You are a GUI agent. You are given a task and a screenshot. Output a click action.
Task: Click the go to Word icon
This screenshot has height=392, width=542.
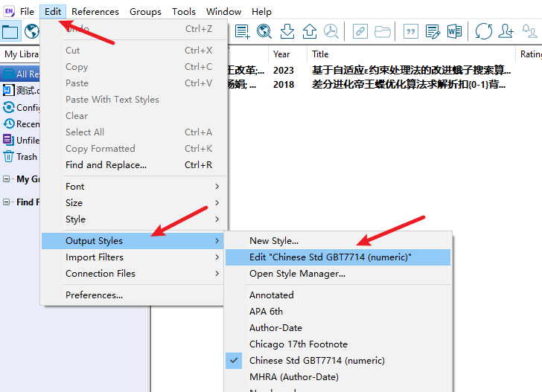[454, 31]
